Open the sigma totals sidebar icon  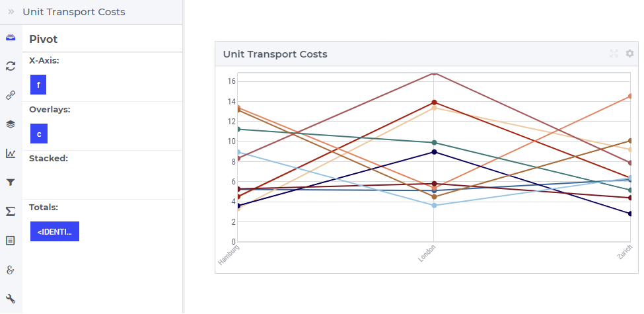(x=11, y=212)
